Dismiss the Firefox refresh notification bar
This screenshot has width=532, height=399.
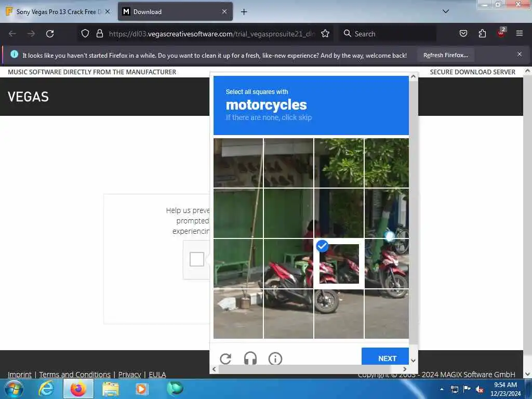coord(519,54)
